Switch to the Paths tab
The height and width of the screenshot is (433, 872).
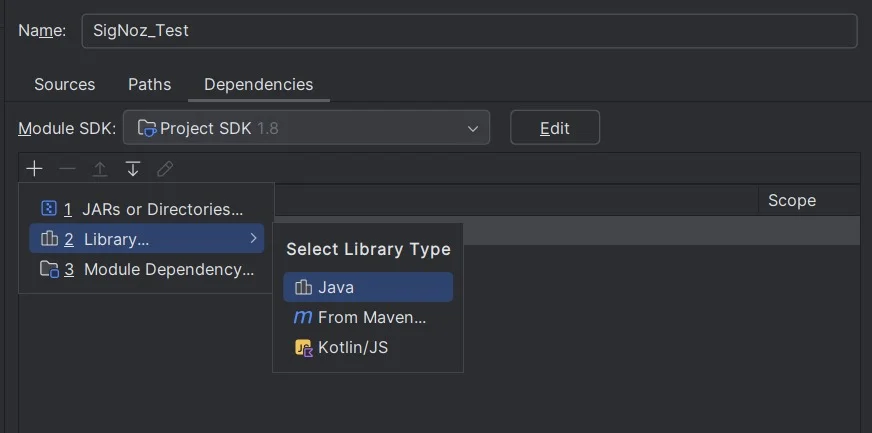[x=150, y=84]
